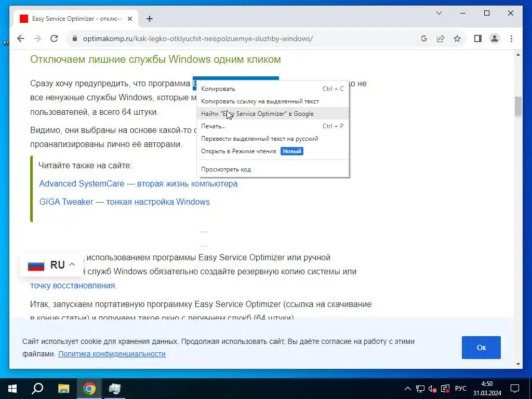Open the clock and date 4:50
Viewport: 532px width, 399px height.
coord(487,389)
